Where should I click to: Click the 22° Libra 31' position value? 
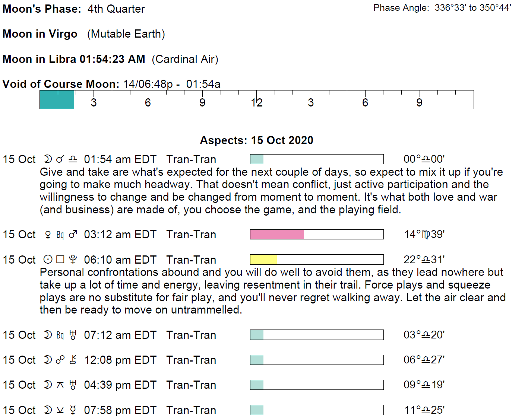pos(424,260)
